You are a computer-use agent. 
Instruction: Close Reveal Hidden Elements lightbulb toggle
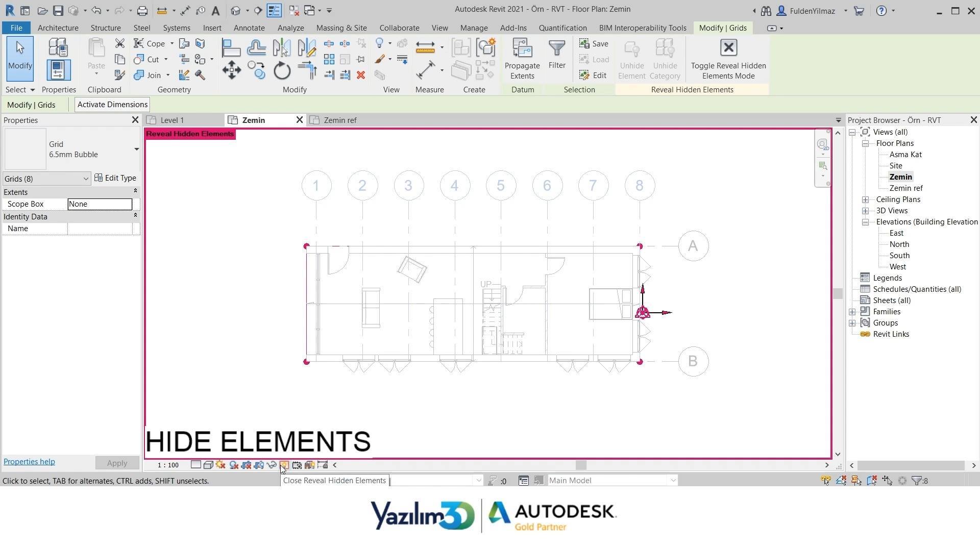click(x=284, y=465)
